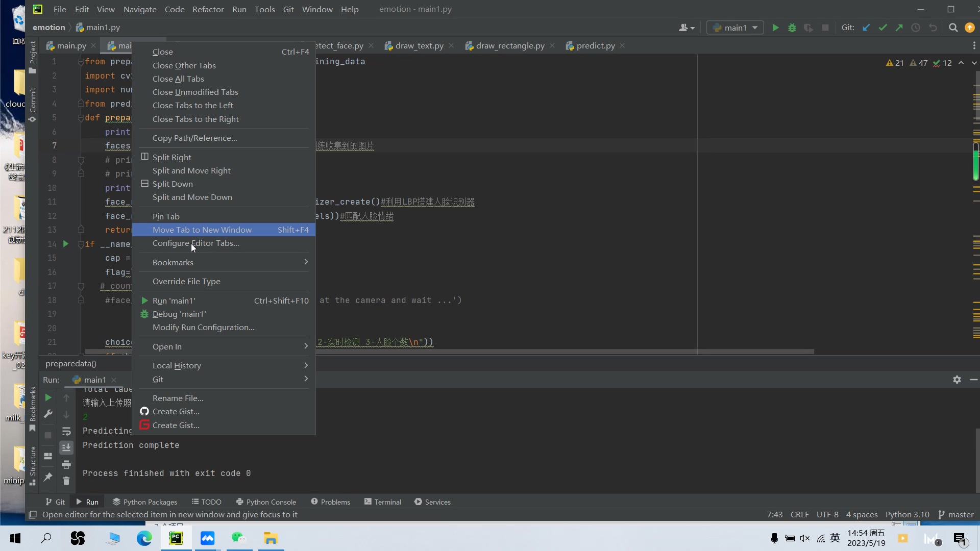Click the Print icon in Run panel
This screenshot has width=980, height=551.
pos(66,464)
